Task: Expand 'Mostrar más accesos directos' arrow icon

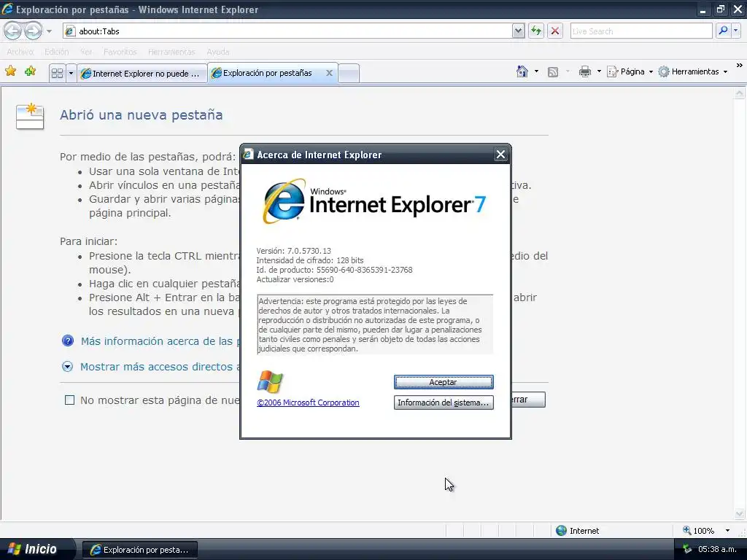Action: (67, 366)
